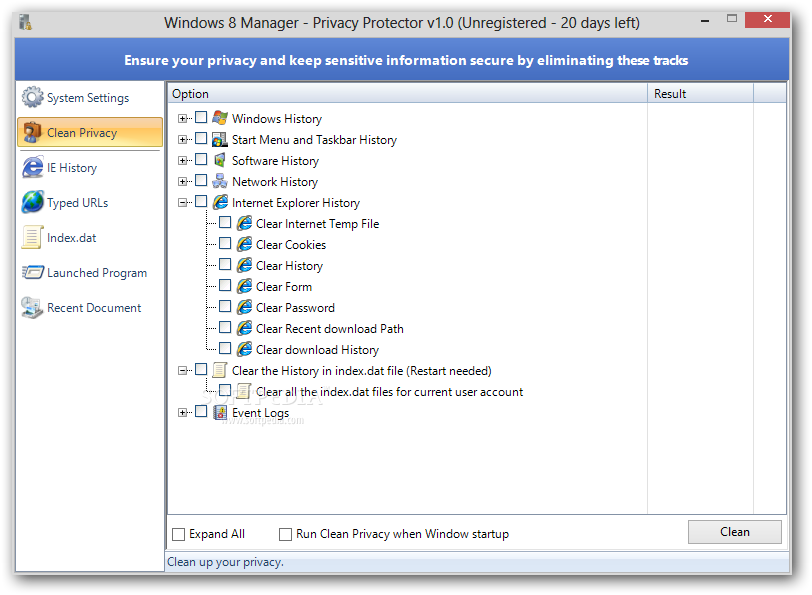Check the Clear Internet Temp File checkbox

(x=225, y=222)
